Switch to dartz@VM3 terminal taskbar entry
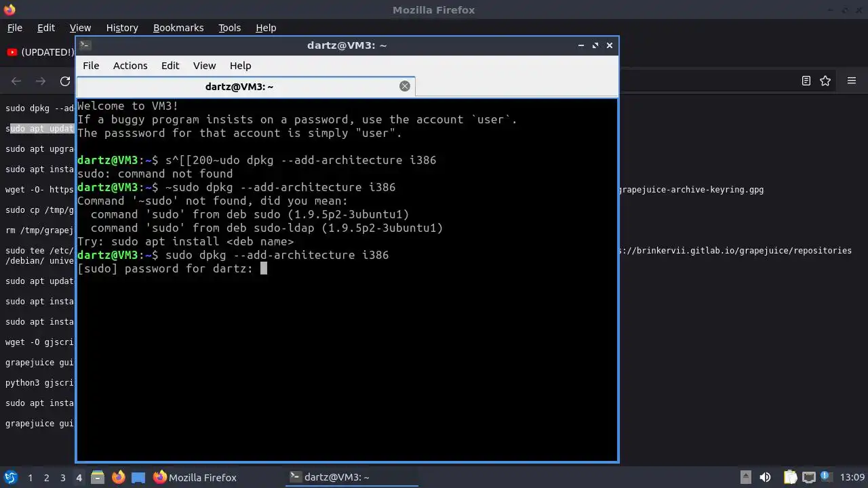 point(351,477)
